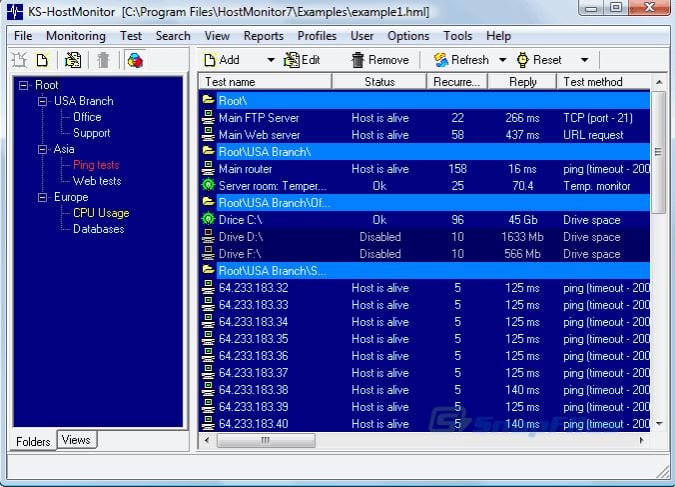
Task: Click the green icon beside Server room: Temper...
Action: pos(208,186)
